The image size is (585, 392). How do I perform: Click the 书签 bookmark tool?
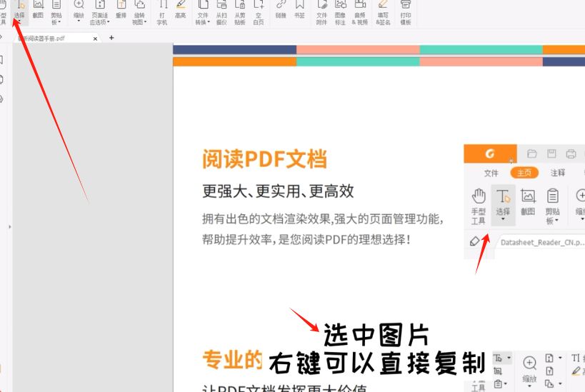(299, 11)
